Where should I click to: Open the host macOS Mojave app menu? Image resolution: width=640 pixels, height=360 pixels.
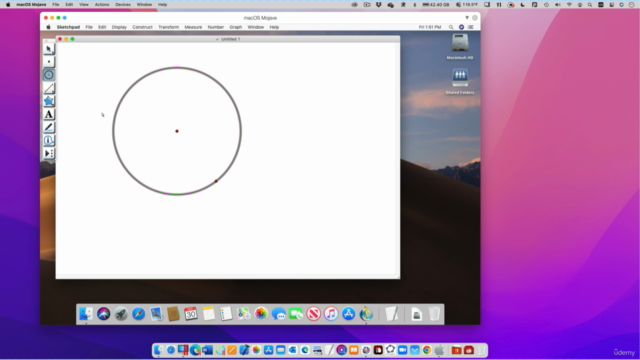[x=31, y=4]
